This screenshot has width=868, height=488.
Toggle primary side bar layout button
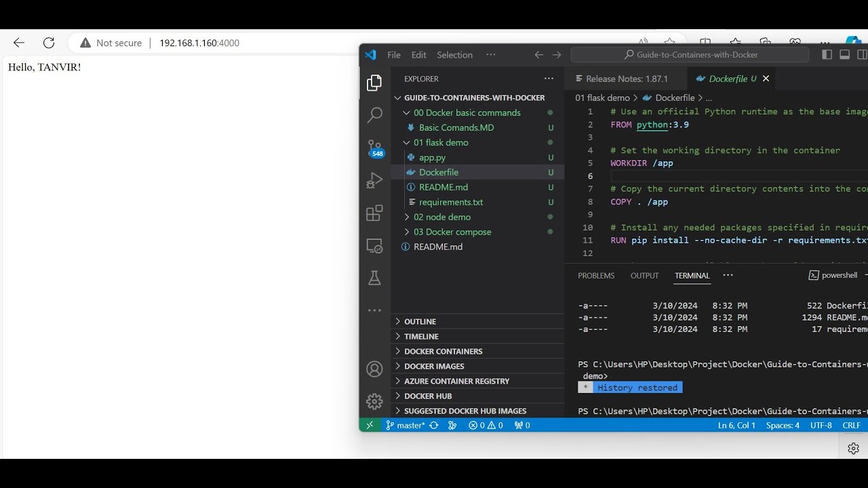coord(827,55)
